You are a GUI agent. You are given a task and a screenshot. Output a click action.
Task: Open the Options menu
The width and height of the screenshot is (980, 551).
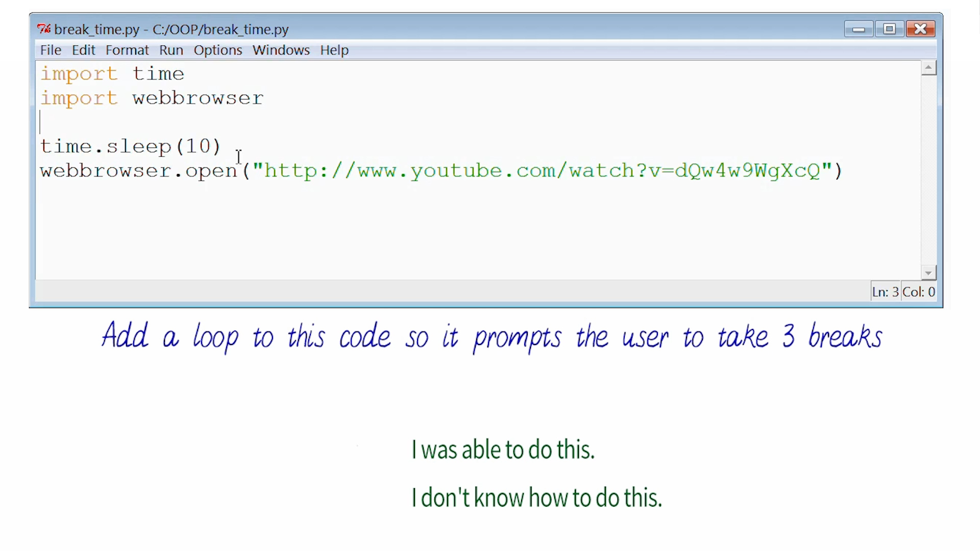pos(217,50)
